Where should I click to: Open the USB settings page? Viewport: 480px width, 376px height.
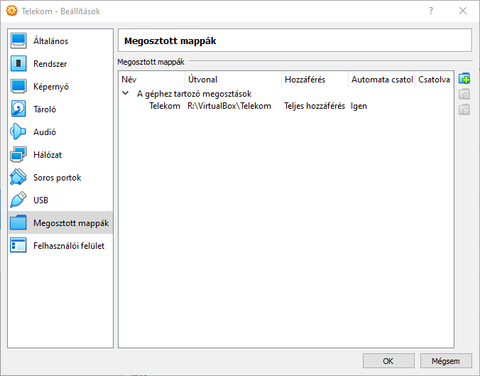(60, 200)
